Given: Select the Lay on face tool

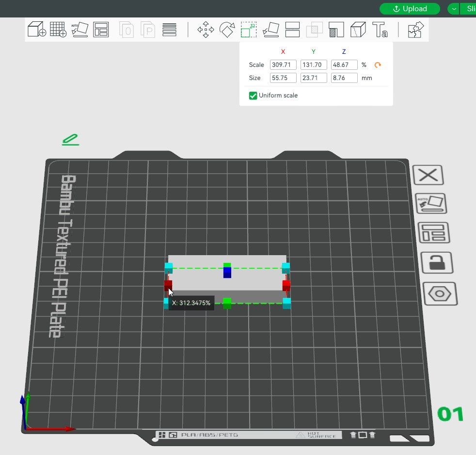Looking at the screenshot, I should (x=271, y=30).
